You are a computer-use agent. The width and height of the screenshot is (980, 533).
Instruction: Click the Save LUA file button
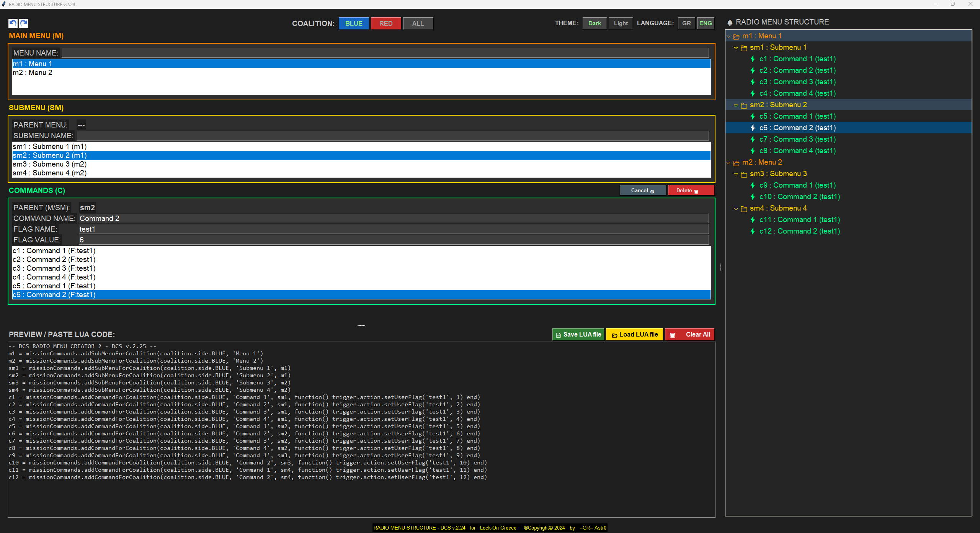[x=578, y=335]
